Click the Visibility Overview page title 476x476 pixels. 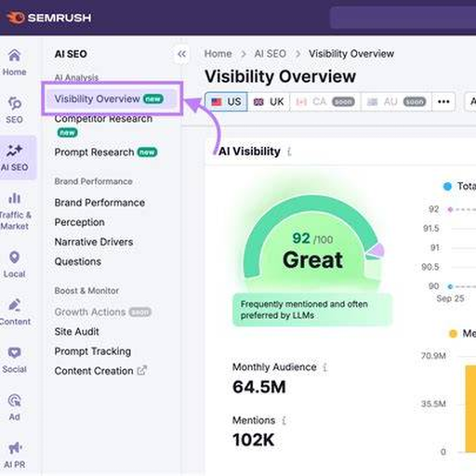point(280,76)
